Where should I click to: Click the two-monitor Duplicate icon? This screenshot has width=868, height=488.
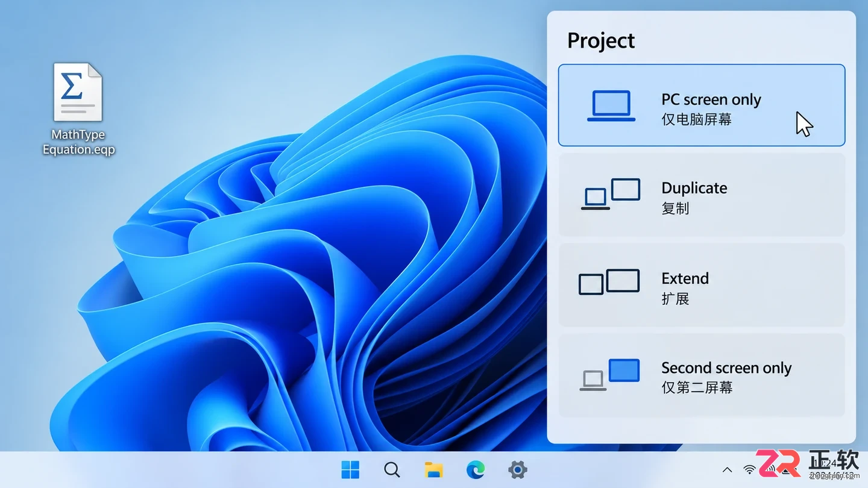pos(610,194)
